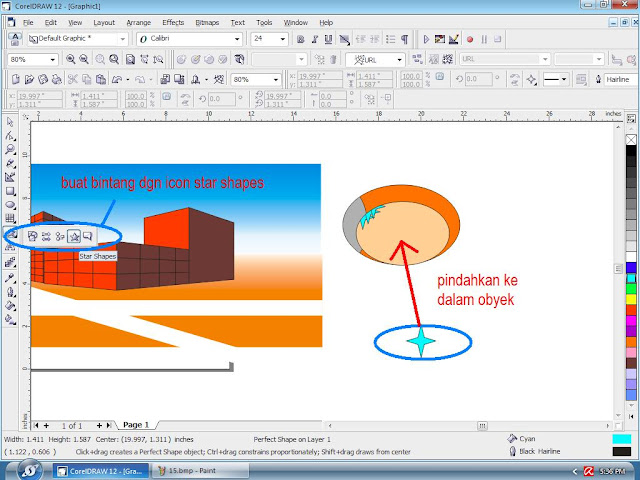Choose Star Shapes in the flyout
640x480 pixels.
click(x=74, y=236)
